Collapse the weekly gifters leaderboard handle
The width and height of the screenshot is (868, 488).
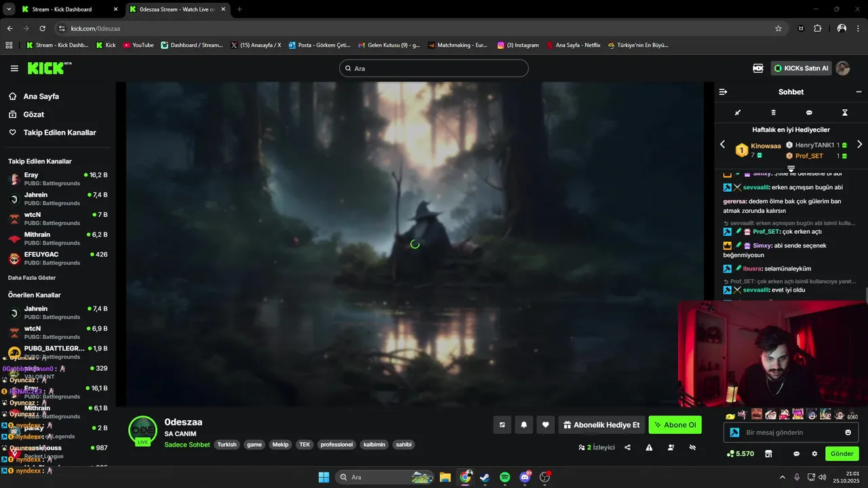(x=791, y=168)
